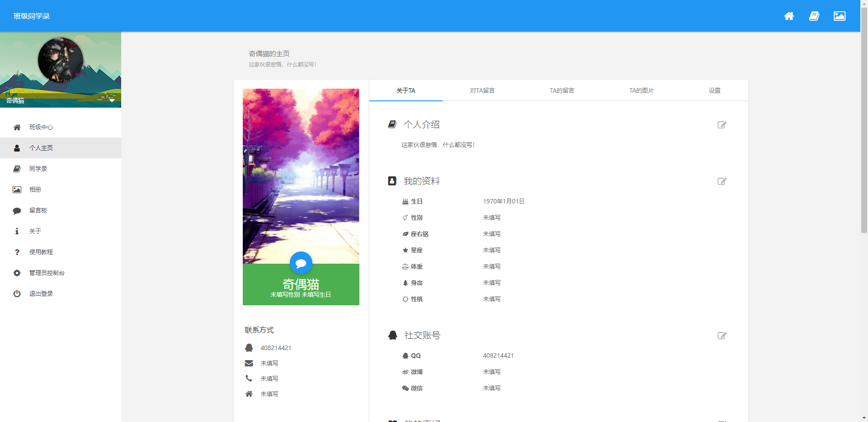
Task: Open 留言板 in sidebar
Action: [61, 210]
